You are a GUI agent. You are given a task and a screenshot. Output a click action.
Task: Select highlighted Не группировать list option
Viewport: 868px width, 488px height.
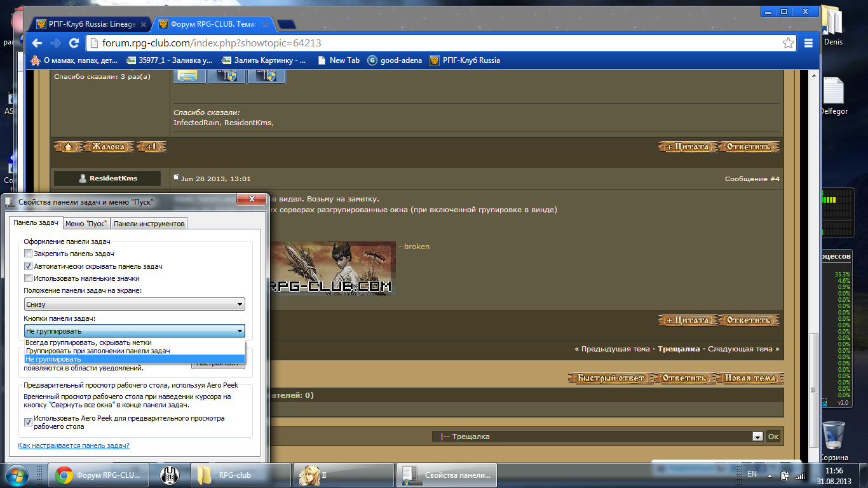pos(135,359)
